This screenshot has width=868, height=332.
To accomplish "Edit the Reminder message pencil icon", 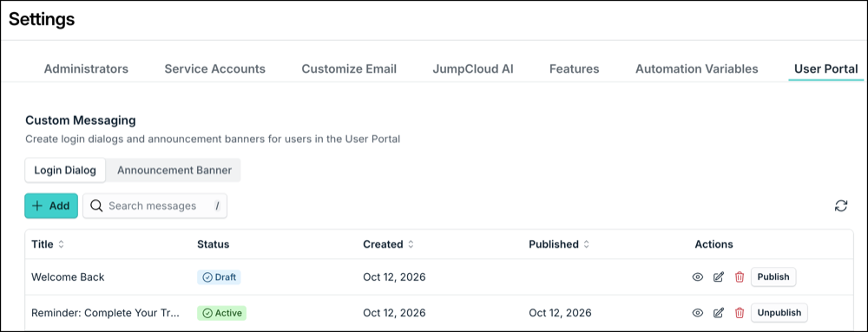I will pyautogui.click(x=719, y=313).
